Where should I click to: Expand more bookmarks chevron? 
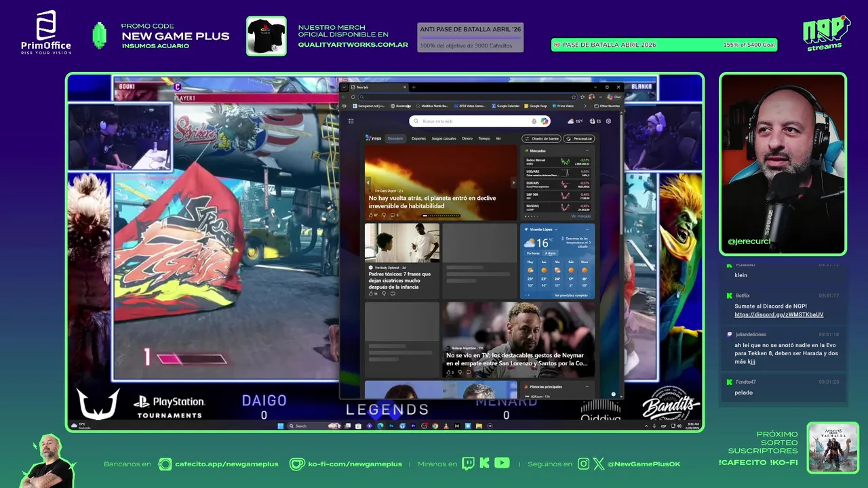click(585, 106)
